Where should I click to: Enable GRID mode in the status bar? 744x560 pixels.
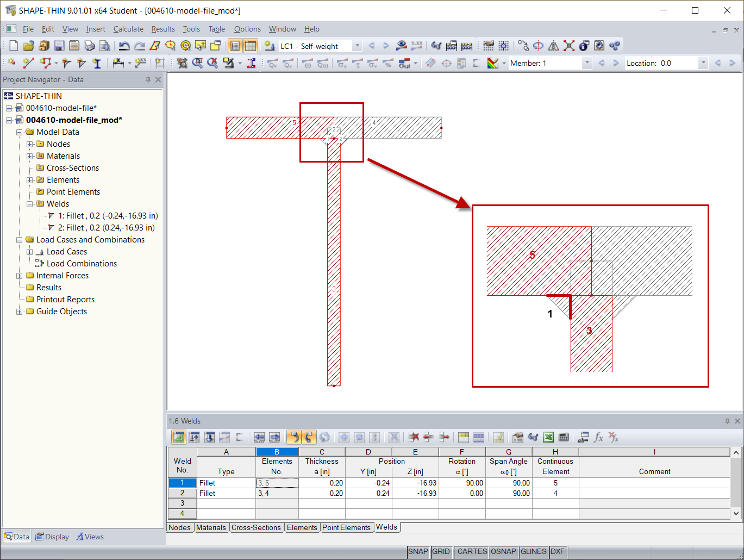click(x=441, y=552)
